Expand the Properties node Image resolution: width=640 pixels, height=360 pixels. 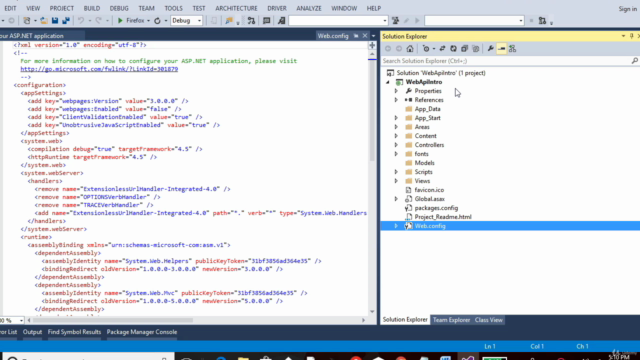pyautogui.click(x=396, y=91)
